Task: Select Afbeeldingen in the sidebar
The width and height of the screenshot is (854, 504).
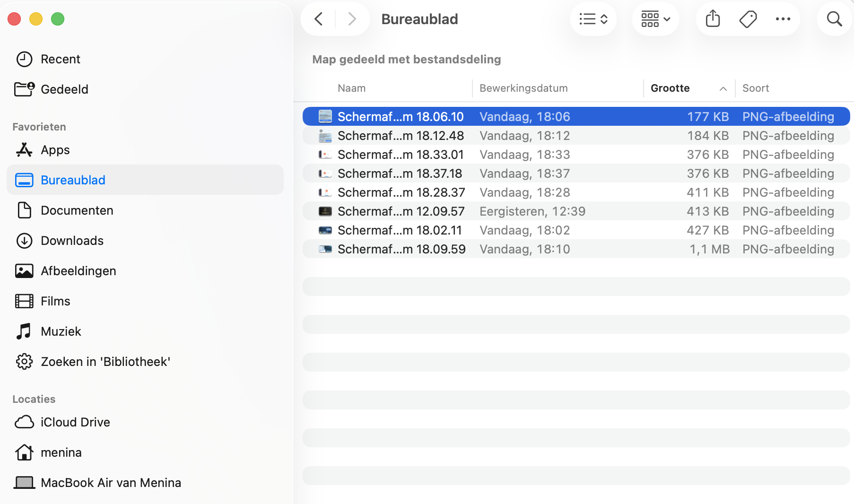Action: [78, 270]
